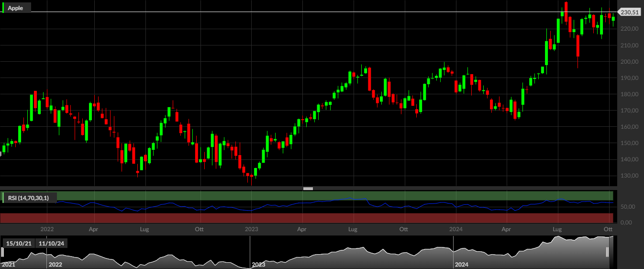
Task: Click the navigator's left range handle
Action: [2, 252]
